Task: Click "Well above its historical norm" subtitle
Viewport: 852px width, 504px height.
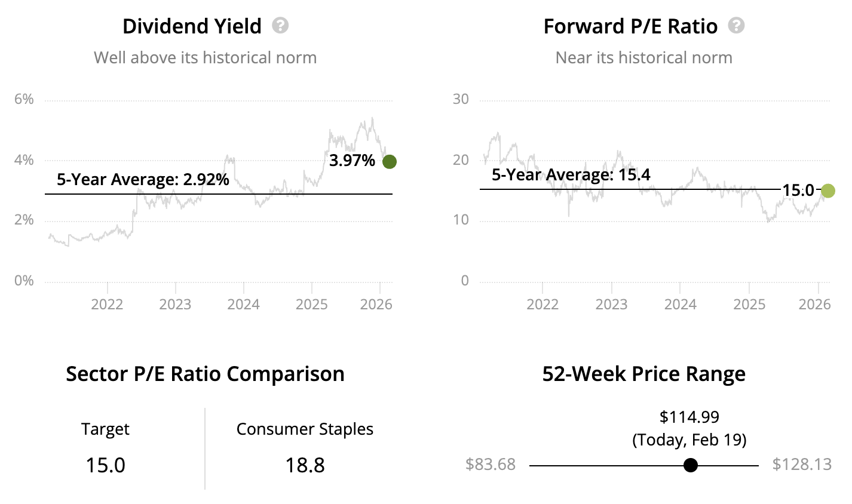Action: click(205, 57)
